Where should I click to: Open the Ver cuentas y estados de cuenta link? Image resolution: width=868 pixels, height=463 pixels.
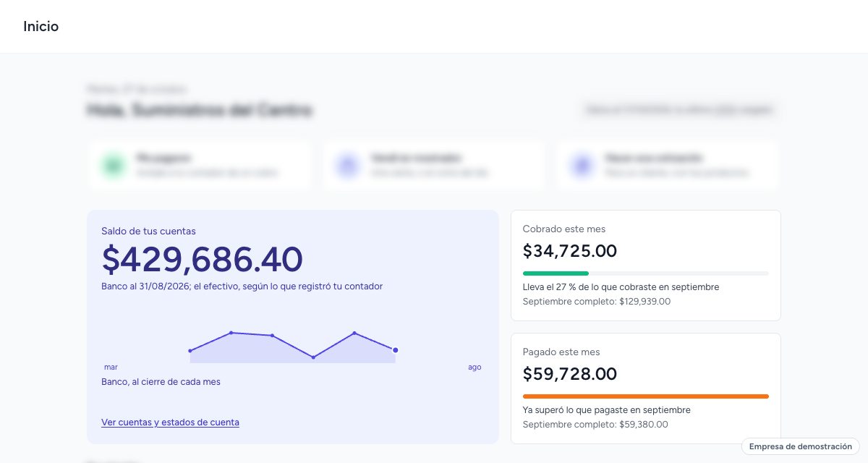(170, 422)
